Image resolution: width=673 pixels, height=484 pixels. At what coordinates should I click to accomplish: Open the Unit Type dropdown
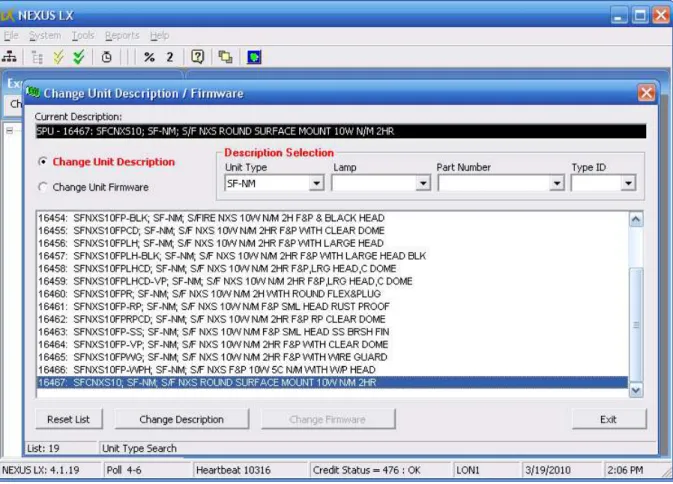[316, 183]
